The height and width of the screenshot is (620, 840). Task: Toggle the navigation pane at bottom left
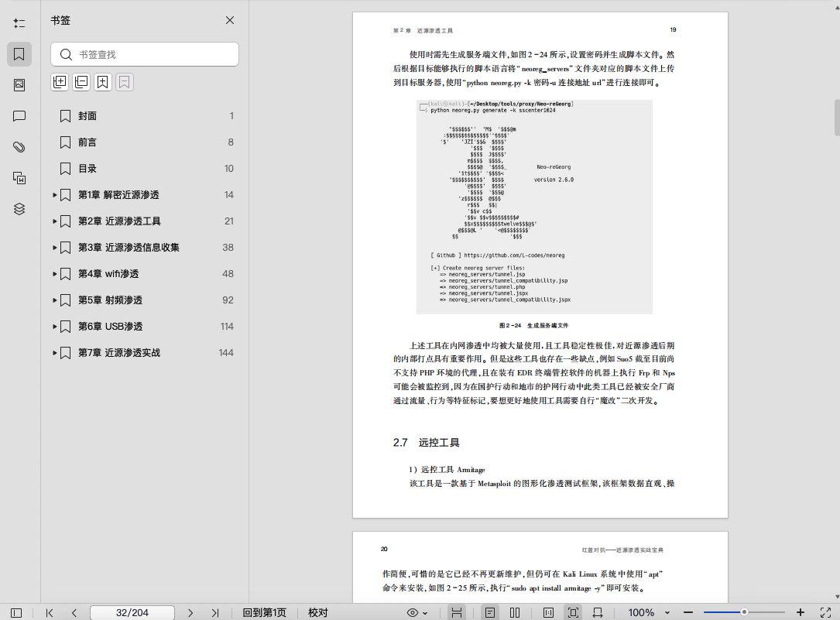tap(16, 612)
